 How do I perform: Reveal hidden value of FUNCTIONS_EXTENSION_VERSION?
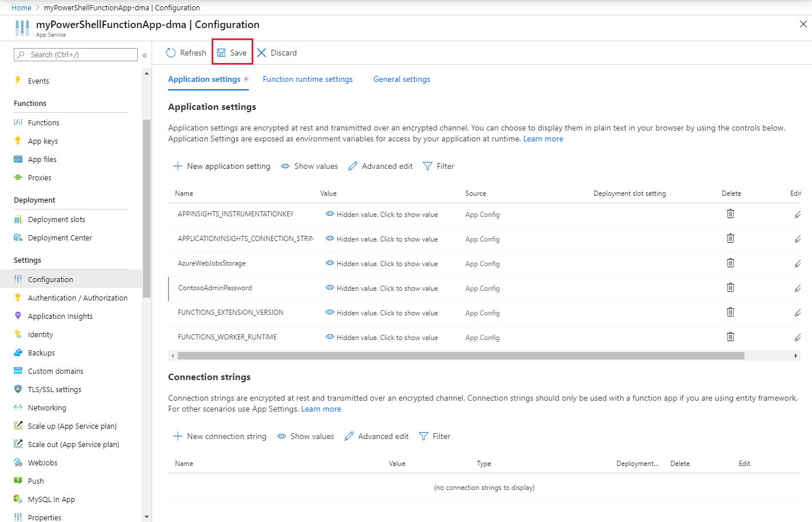(381, 313)
